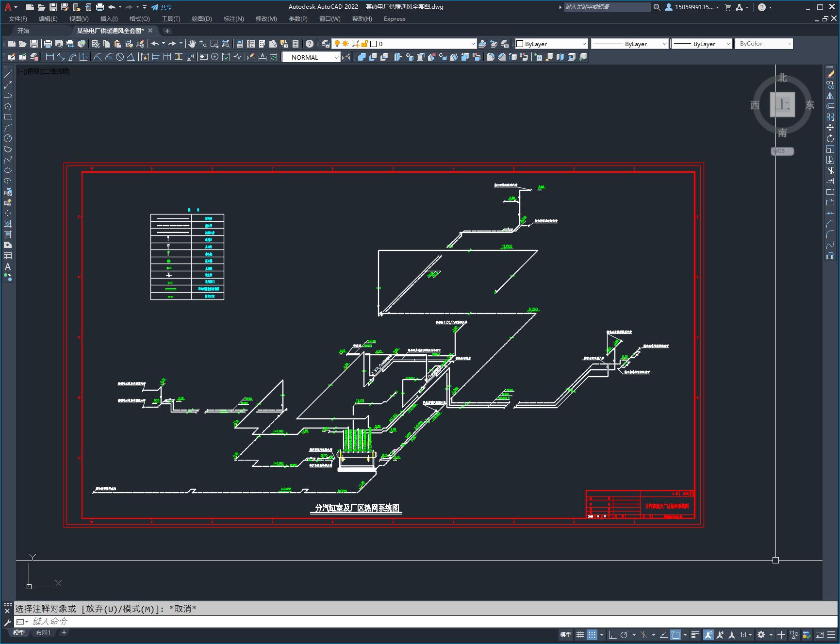This screenshot has width=840, height=644.
Task: Open the color control ByLayer dropdown
Action: pos(551,44)
